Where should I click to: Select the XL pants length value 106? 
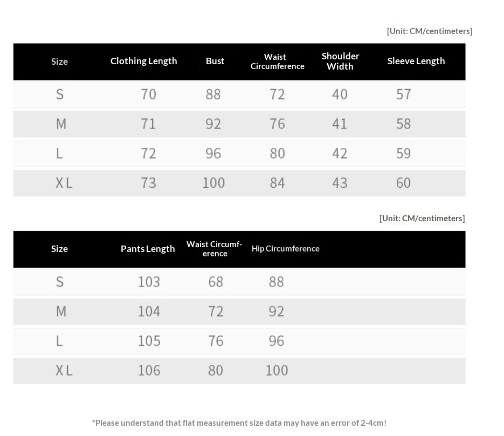149,370
